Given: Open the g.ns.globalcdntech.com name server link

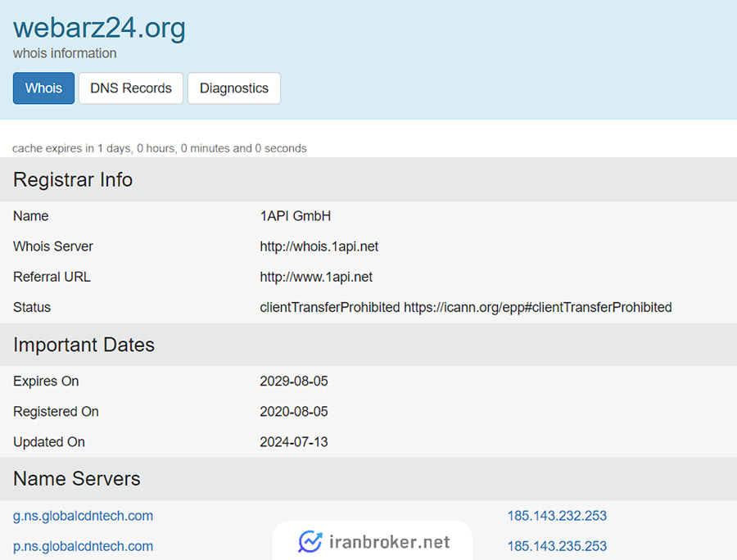Looking at the screenshot, I should click(84, 516).
